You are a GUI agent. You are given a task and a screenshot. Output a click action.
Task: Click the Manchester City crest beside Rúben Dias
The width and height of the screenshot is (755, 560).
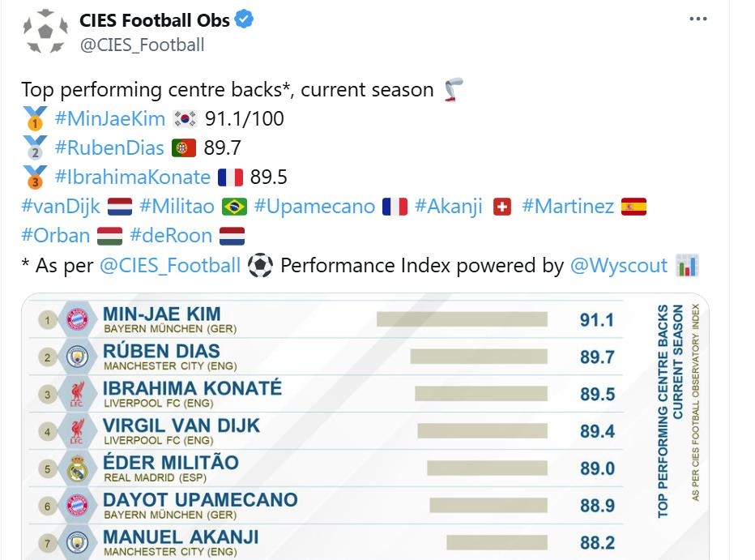click(x=76, y=357)
